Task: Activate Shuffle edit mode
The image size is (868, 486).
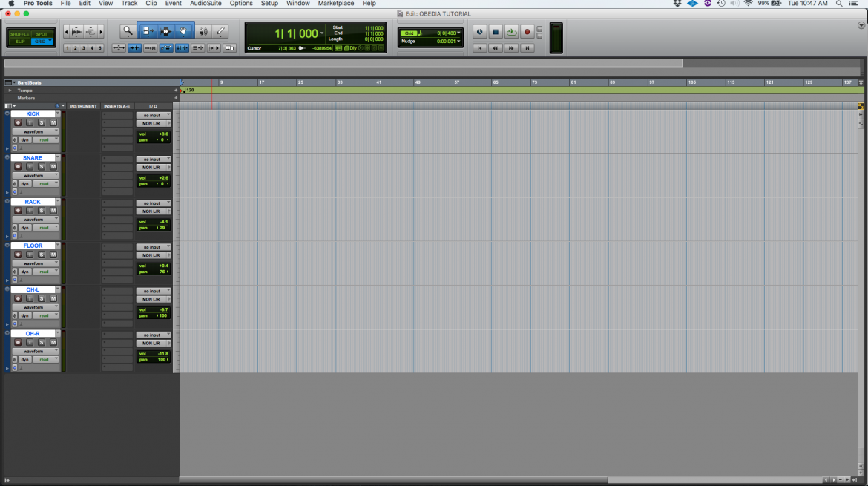Action: [x=19, y=34]
